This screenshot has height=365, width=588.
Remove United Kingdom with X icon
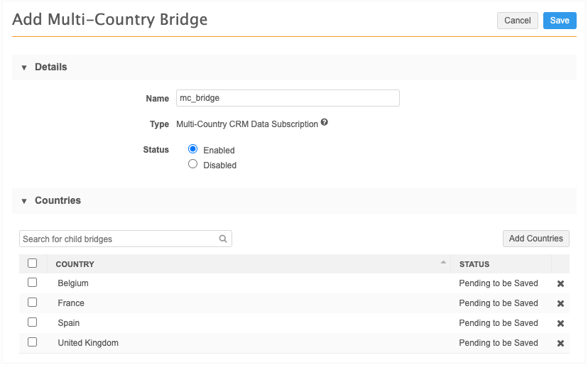(x=560, y=344)
